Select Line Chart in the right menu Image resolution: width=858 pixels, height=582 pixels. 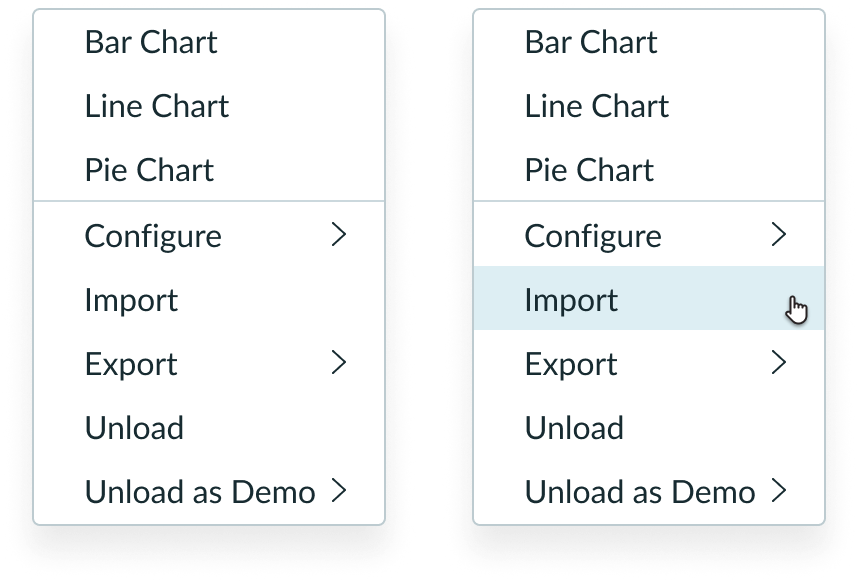[x=597, y=106]
